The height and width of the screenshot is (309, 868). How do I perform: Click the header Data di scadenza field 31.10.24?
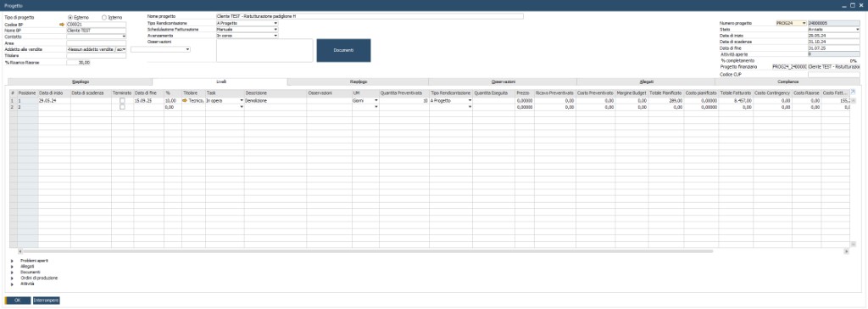click(x=833, y=42)
